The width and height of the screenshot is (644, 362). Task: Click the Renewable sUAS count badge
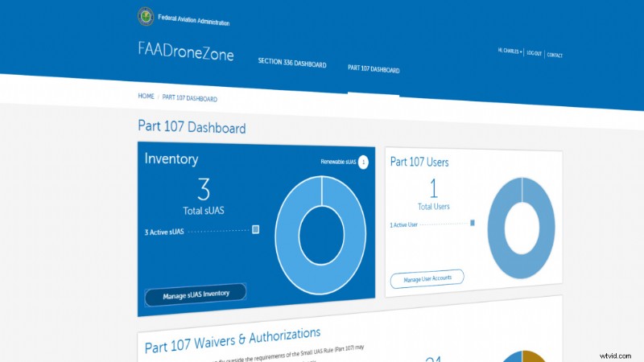(x=363, y=162)
